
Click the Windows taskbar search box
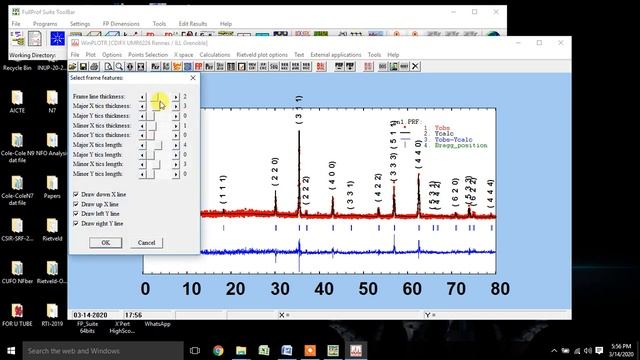103,351
